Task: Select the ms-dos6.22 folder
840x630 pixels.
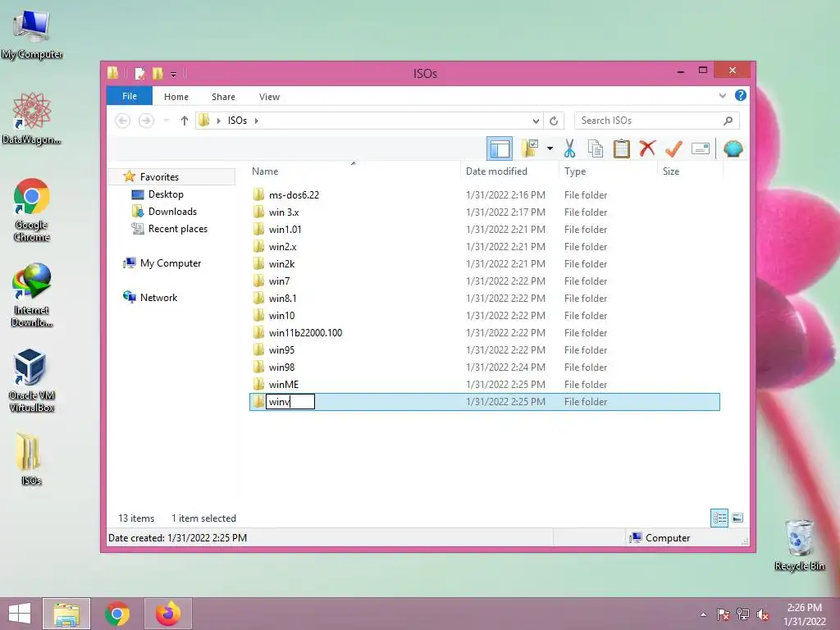Action: (x=484, y=195)
